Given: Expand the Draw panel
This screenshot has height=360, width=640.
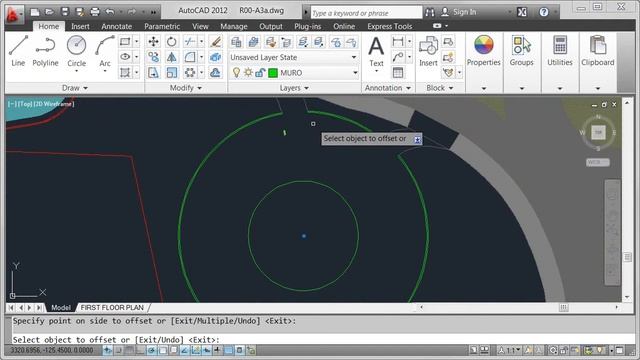Looking at the screenshot, I should click(x=75, y=88).
